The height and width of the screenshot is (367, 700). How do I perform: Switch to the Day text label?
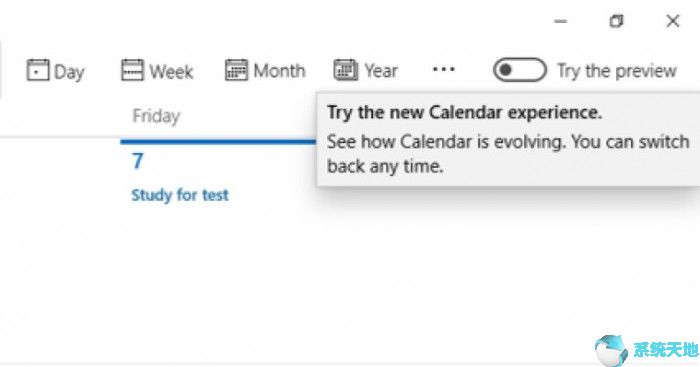[69, 72]
